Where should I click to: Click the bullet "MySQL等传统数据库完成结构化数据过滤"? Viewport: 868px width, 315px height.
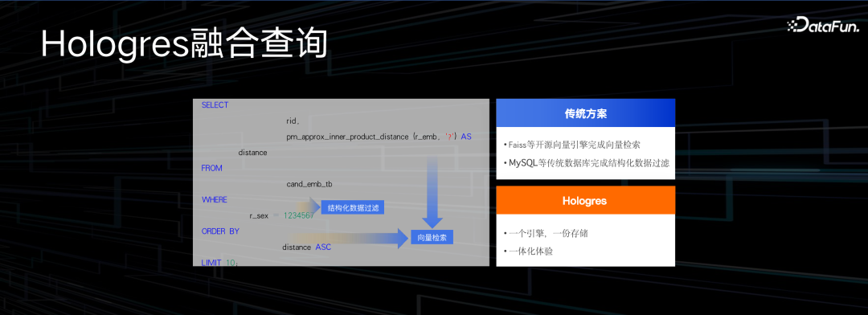pos(587,163)
